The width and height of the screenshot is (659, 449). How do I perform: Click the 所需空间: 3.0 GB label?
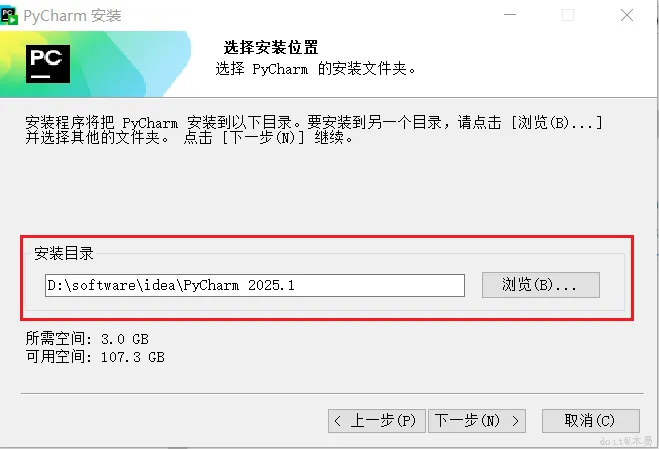point(87,339)
